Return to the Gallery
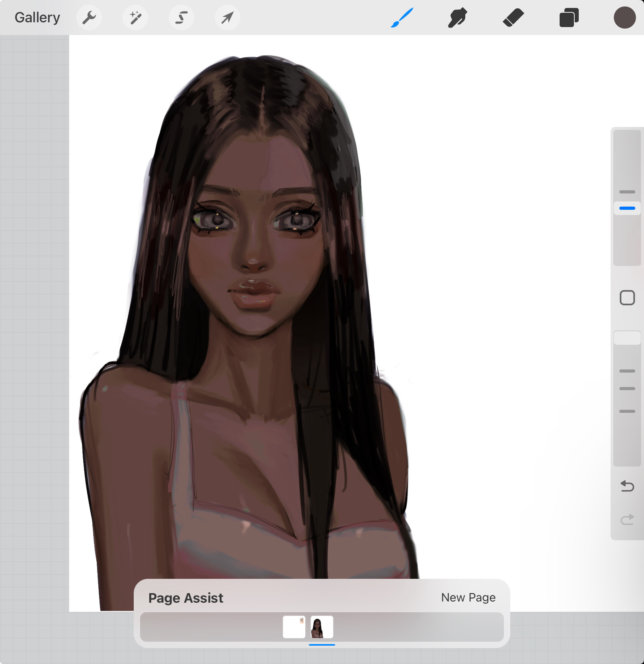This screenshot has height=664, width=644. click(37, 18)
